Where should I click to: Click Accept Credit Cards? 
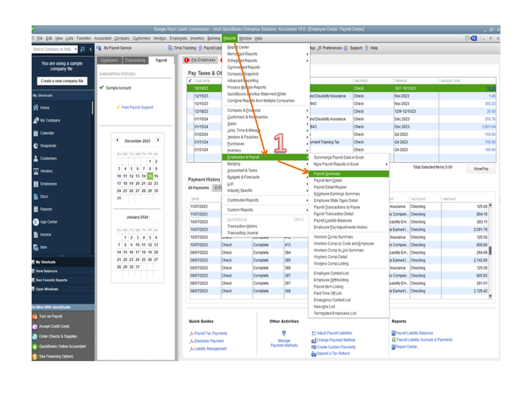(51, 327)
